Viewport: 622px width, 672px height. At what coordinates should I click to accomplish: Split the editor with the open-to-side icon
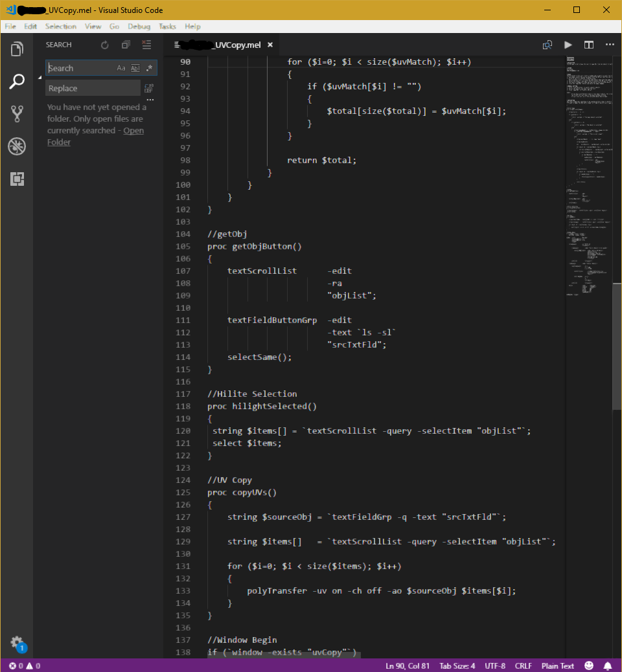(547, 45)
